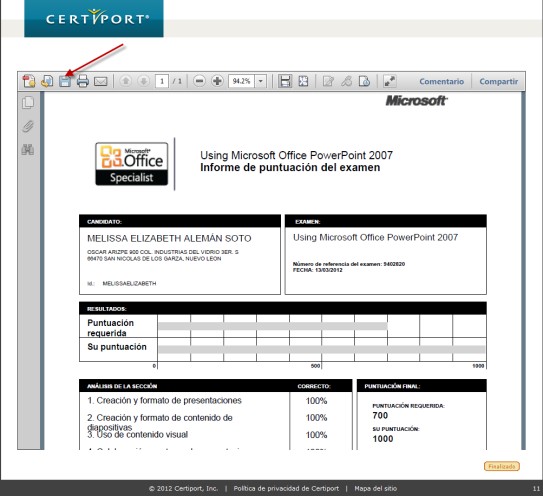
Task: Open the page thumbnails side panel
Action: coord(28,103)
